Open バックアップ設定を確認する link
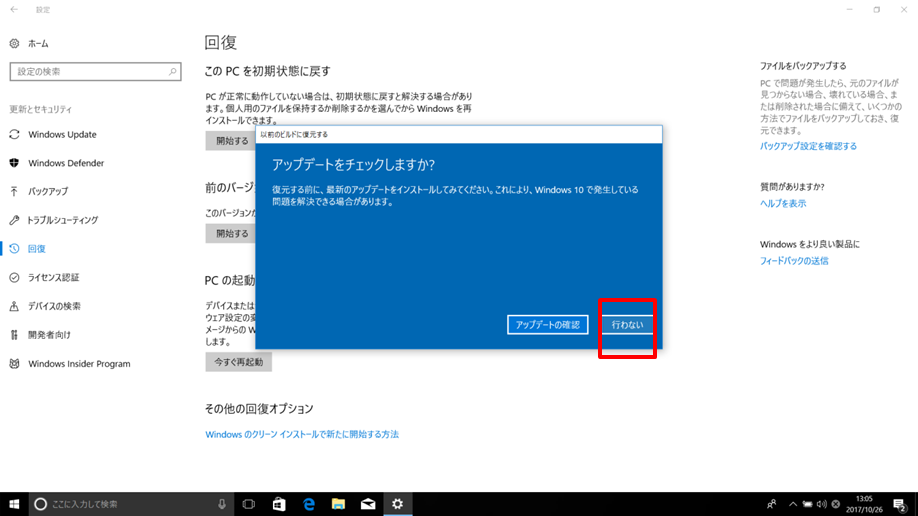Screen dimensions: 918x516 [808, 146]
